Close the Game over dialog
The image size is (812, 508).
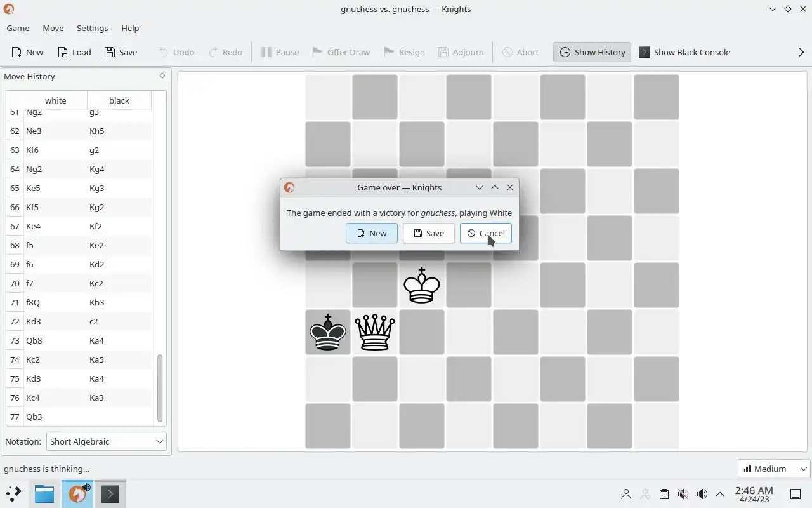509,187
